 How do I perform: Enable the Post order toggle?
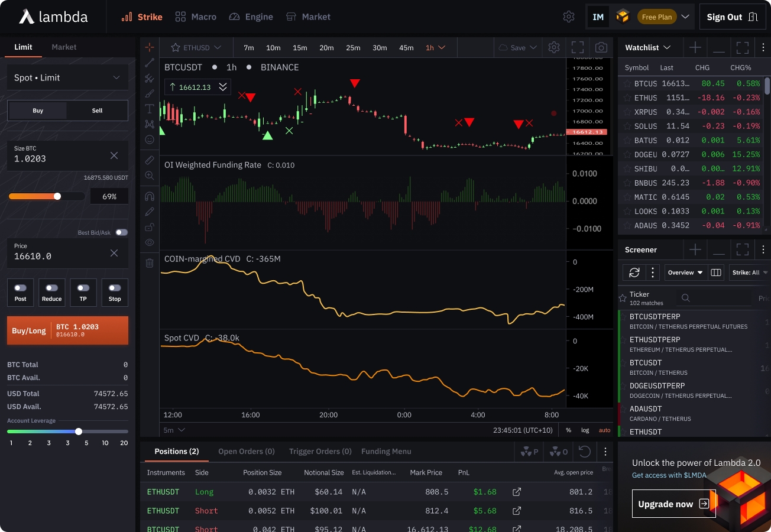[21, 288]
